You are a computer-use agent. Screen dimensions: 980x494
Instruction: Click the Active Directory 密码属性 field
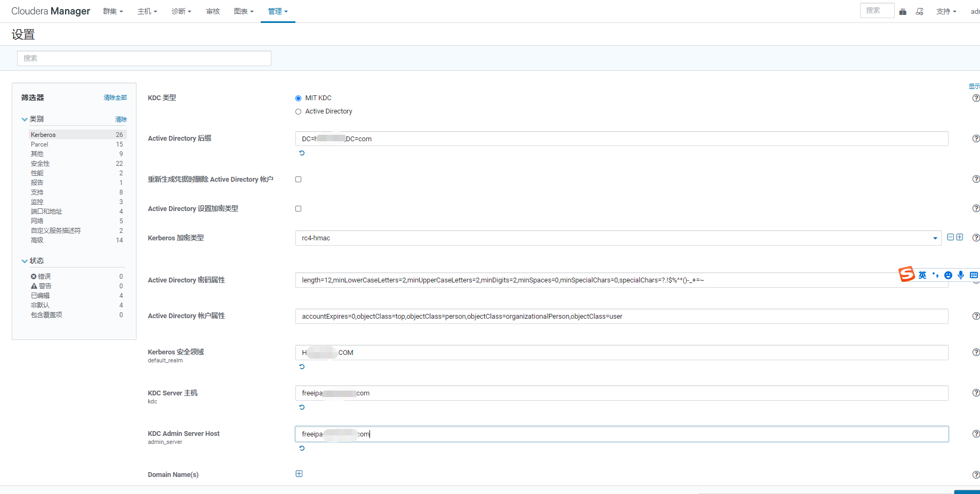coord(622,280)
